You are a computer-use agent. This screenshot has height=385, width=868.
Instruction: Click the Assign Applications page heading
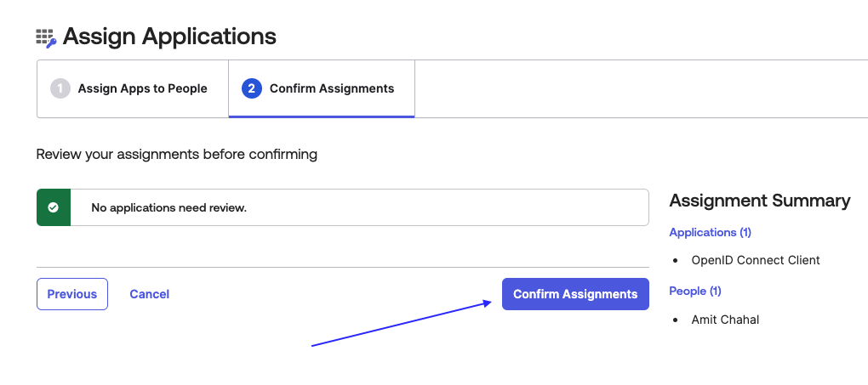pyautogui.click(x=169, y=37)
